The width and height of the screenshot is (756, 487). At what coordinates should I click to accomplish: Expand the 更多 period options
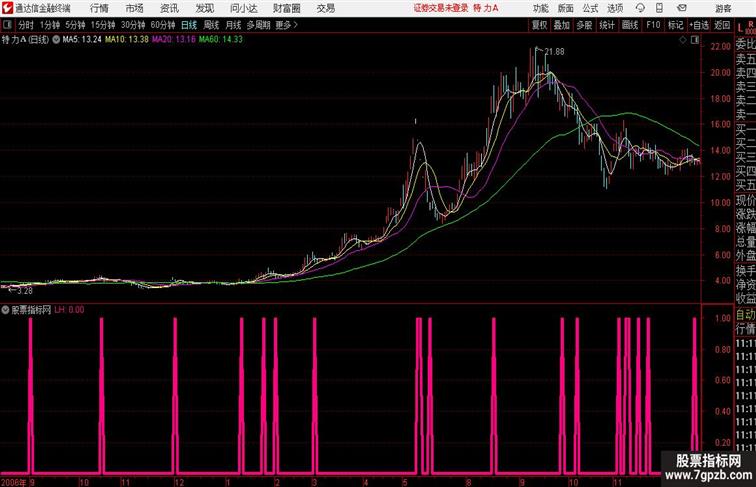(x=286, y=25)
